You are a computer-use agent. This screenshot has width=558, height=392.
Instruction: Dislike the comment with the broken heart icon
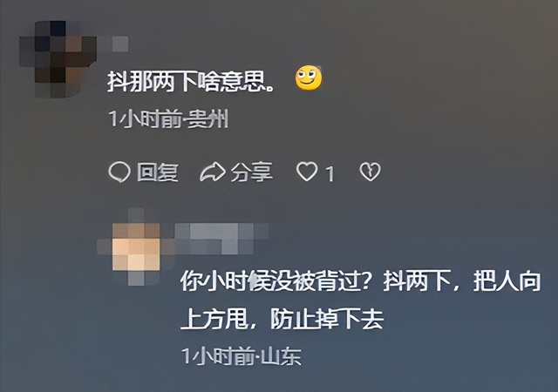point(370,172)
